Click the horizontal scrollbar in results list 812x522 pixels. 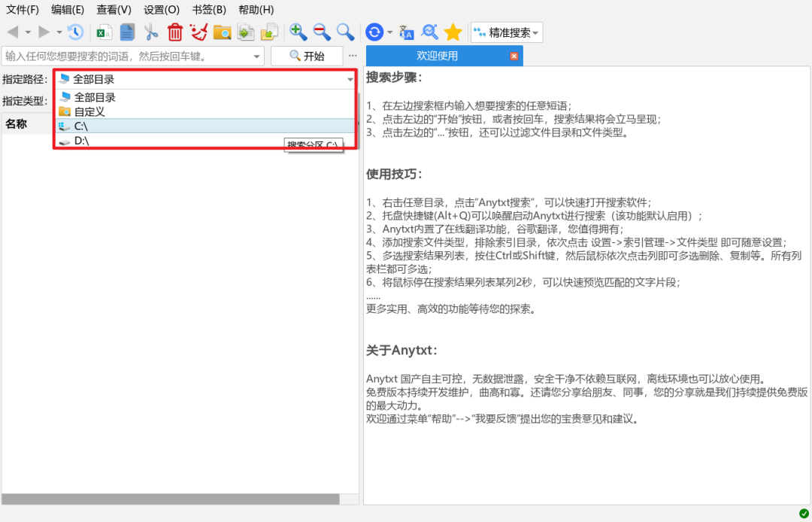click(x=171, y=499)
